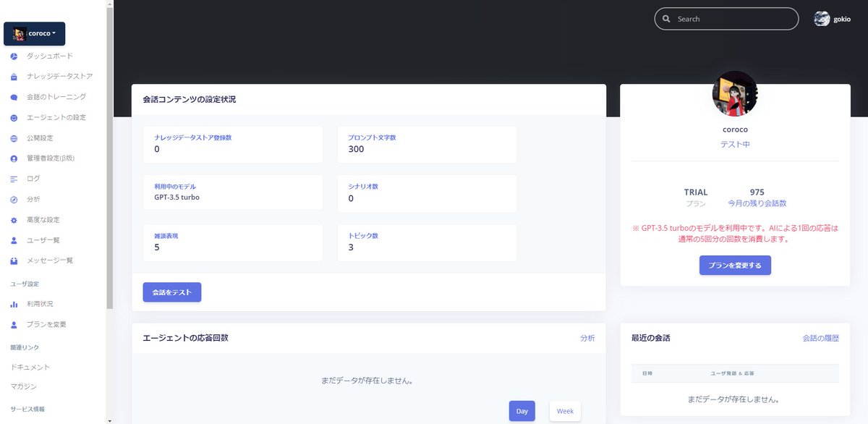This screenshot has height=424, width=868.
Task: Open 高度な設定 in the sidebar
Action: tap(43, 220)
